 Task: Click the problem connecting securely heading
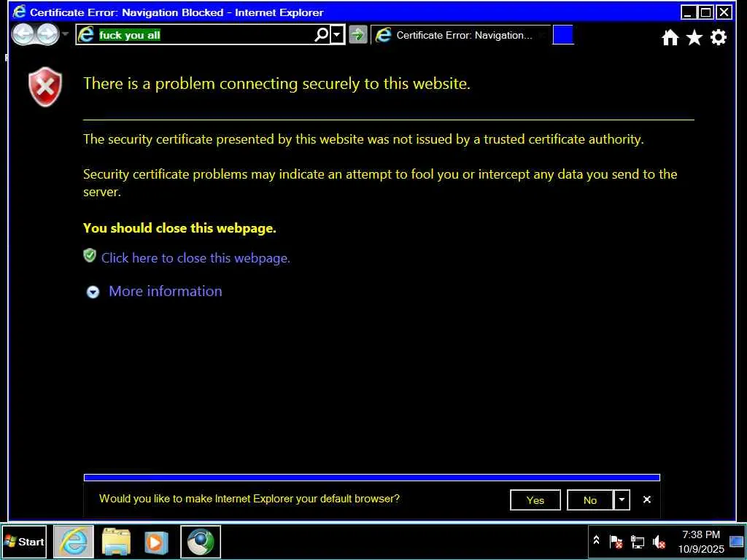(x=276, y=84)
